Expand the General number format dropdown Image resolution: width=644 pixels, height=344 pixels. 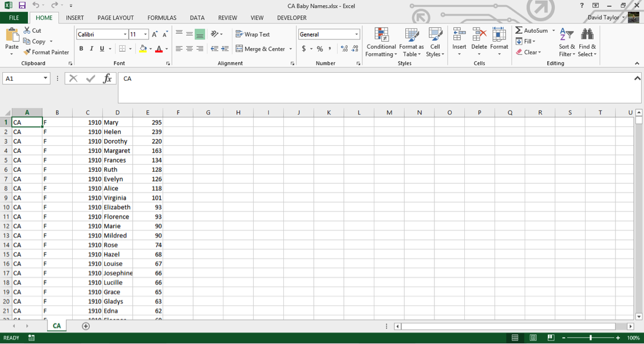point(357,34)
